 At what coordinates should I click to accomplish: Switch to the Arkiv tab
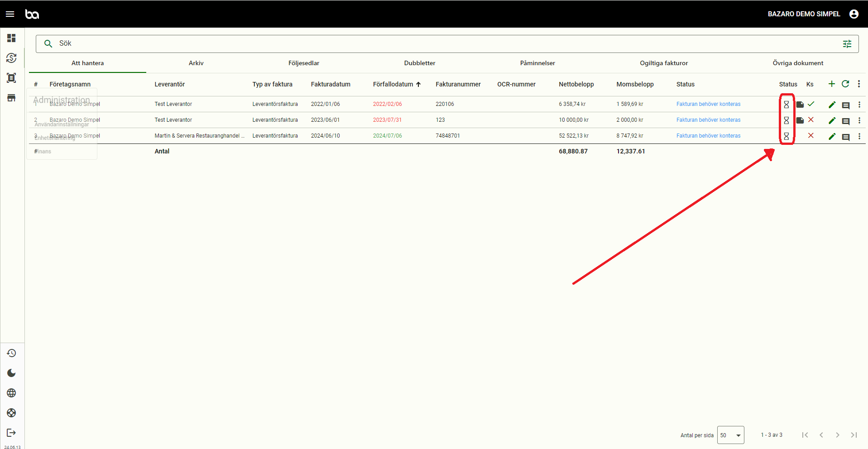point(196,63)
